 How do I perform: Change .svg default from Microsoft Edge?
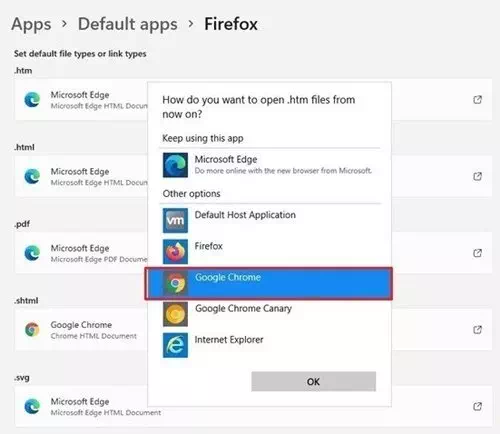pos(253,406)
